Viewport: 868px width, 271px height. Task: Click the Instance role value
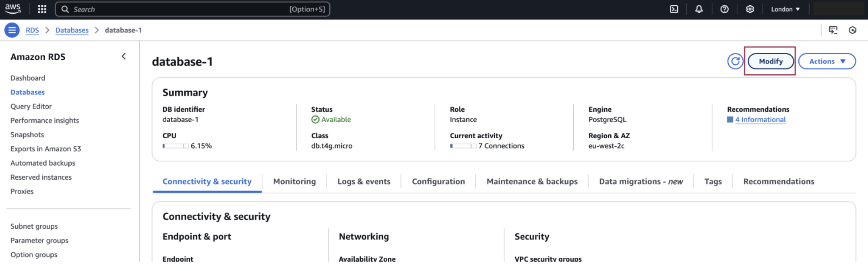pyautogui.click(x=463, y=119)
